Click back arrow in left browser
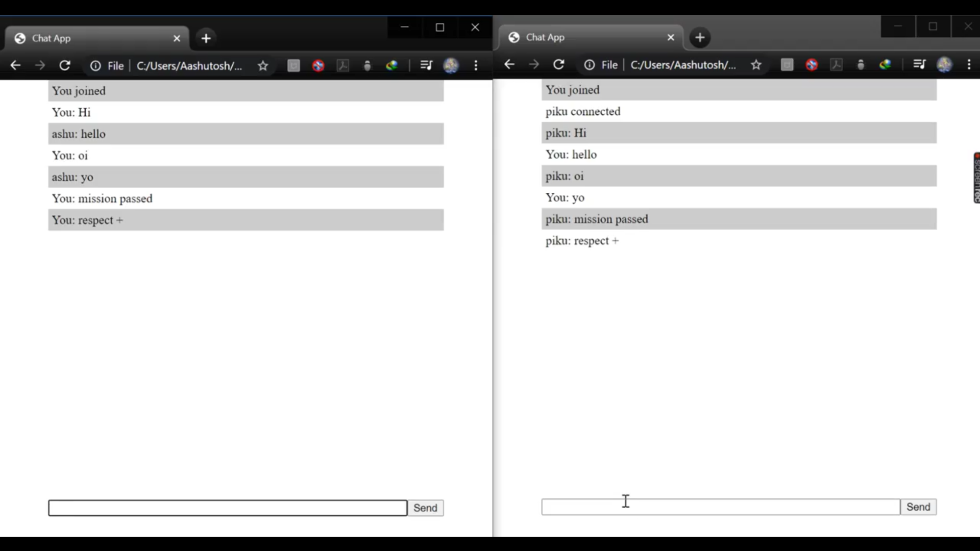This screenshot has height=551, width=980. tap(15, 66)
